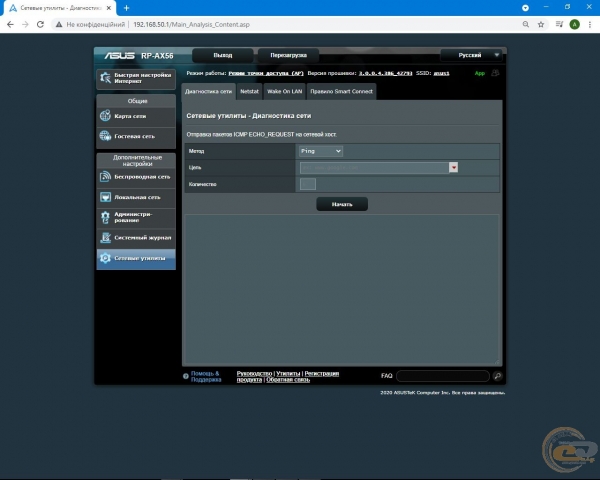Open the Русский language dropdown
This screenshot has width=600, height=480.
[x=471, y=55]
